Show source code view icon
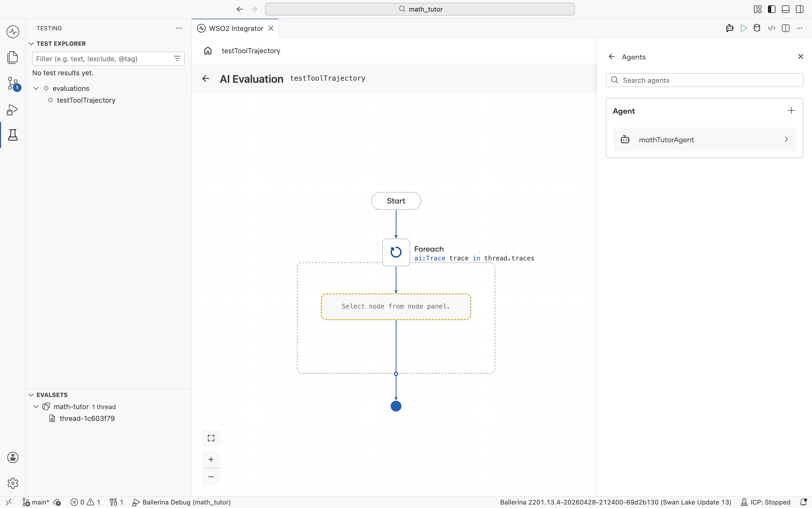The width and height of the screenshot is (812, 508). tap(771, 28)
